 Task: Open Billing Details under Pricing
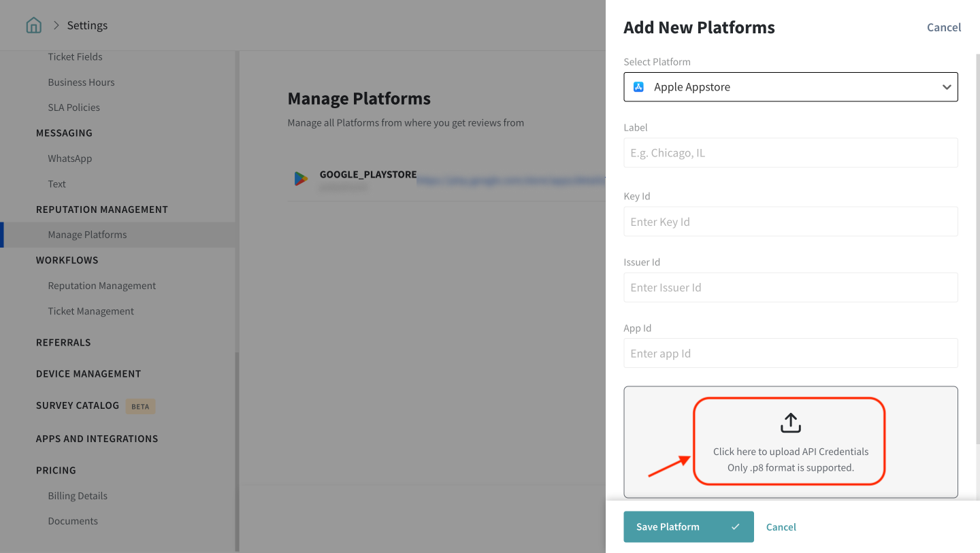(x=78, y=496)
